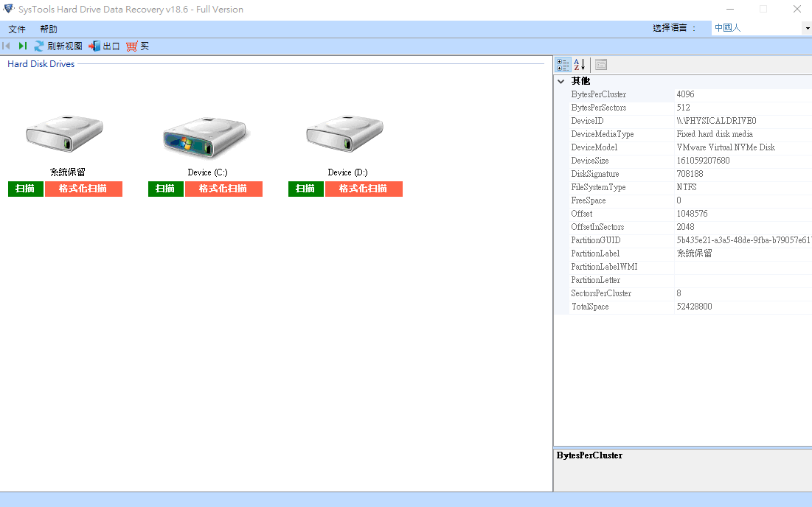Click the Property Pages icon
This screenshot has height=507, width=812.
click(x=601, y=65)
